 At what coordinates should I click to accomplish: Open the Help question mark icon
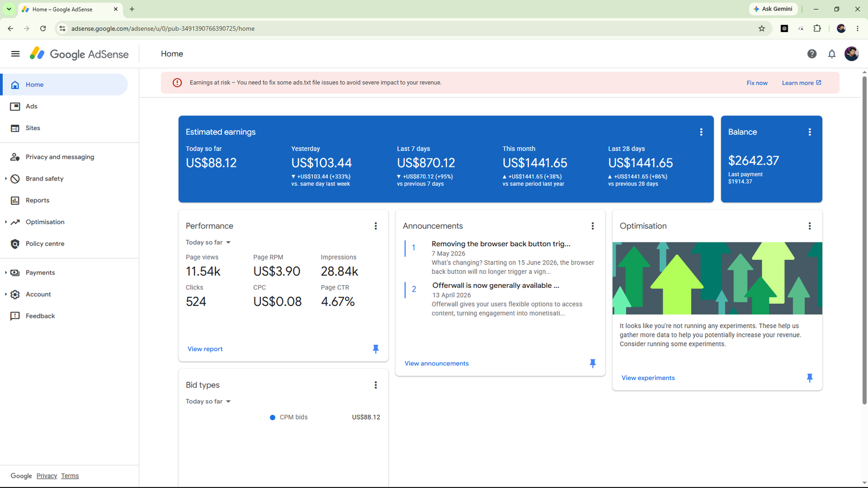click(x=812, y=54)
